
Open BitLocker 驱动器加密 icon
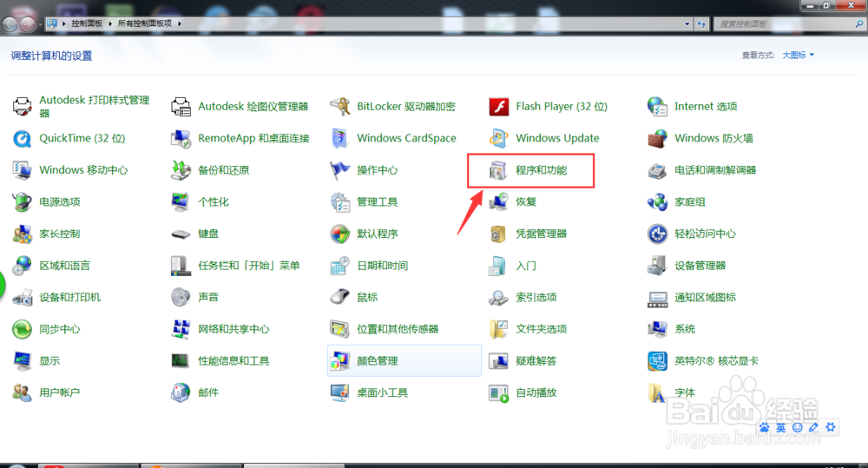(340, 106)
